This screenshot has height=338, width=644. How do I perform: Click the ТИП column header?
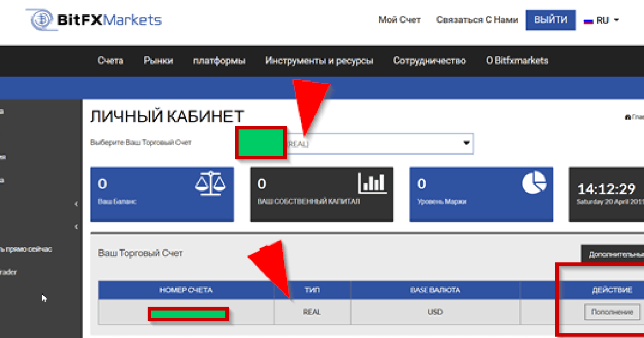tap(312, 290)
